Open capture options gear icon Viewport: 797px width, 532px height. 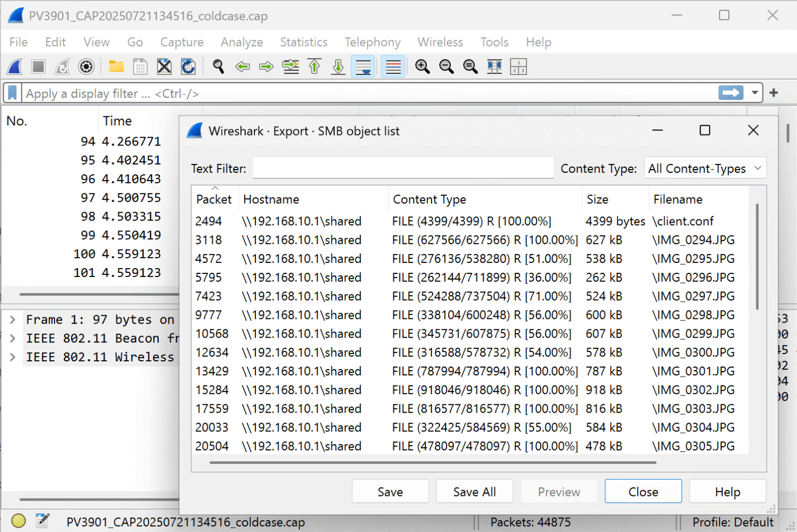click(x=86, y=66)
